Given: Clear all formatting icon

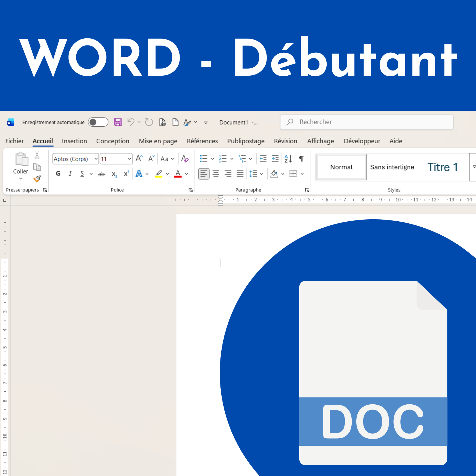Looking at the screenshot, I should click(x=185, y=159).
